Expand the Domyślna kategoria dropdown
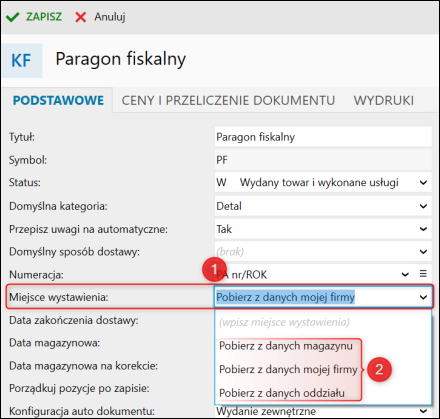 (x=423, y=206)
